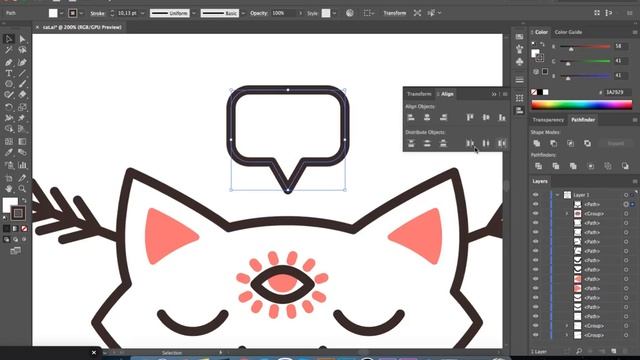
Task: Swap fill and stroke arrows in toolbar
Action: click(24, 200)
